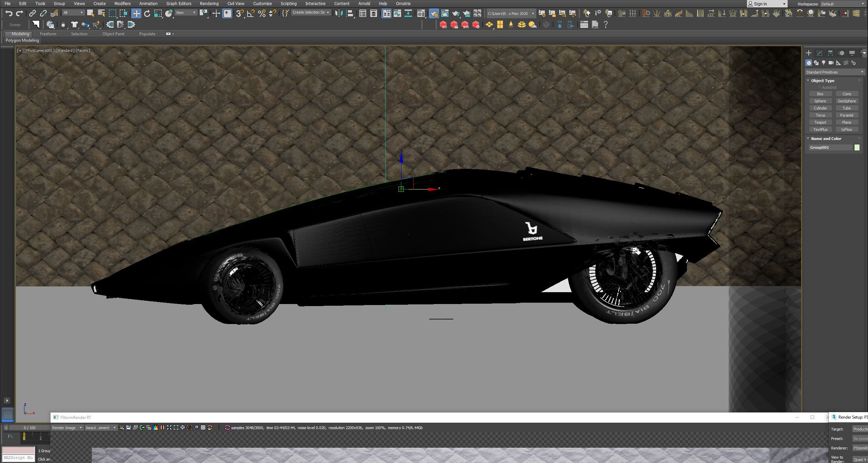Open the Render Image dropdown
Screen dimensions: 868x463
67,428
